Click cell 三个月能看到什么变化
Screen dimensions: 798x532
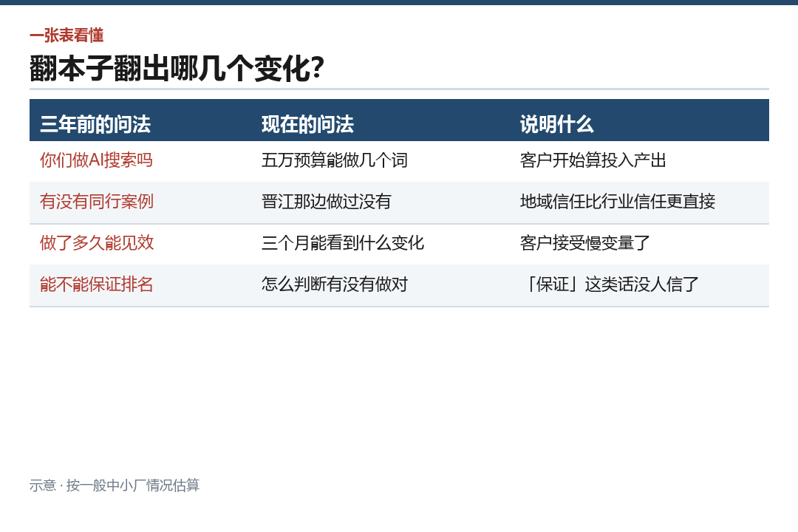click(x=343, y=243)
